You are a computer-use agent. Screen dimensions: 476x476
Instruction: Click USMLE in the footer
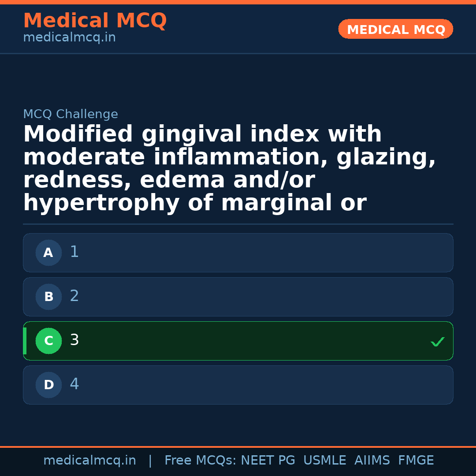pyautogui.click(x=324, y=461)
